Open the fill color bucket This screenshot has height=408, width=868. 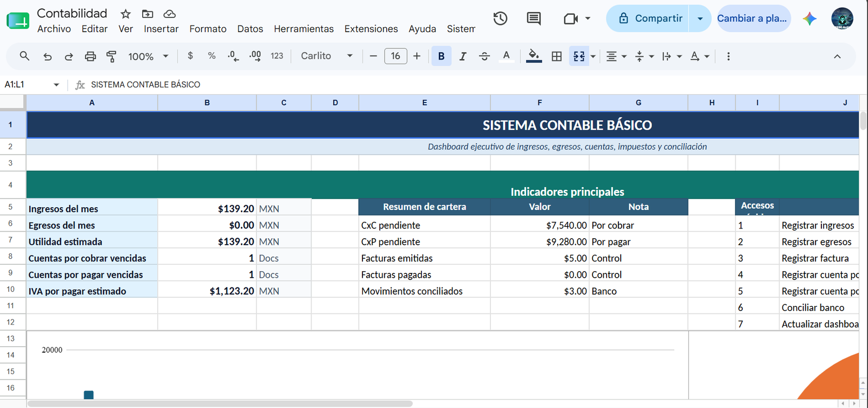coord(534,56)
